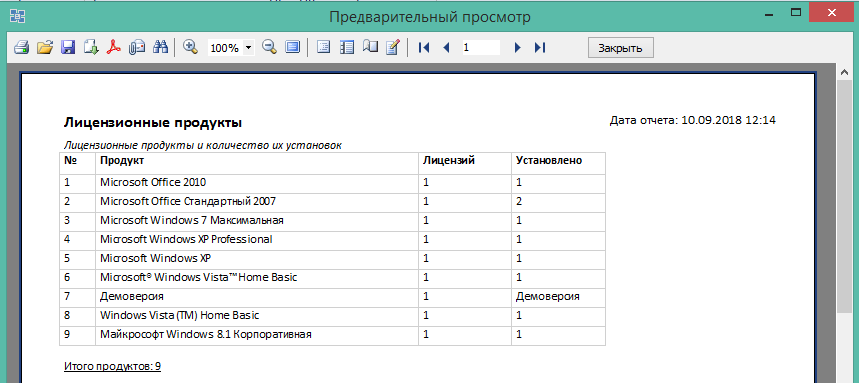Open a report file with folder icon
The width and height of the screenshot is (859, 383).
[x=44, y=47]
